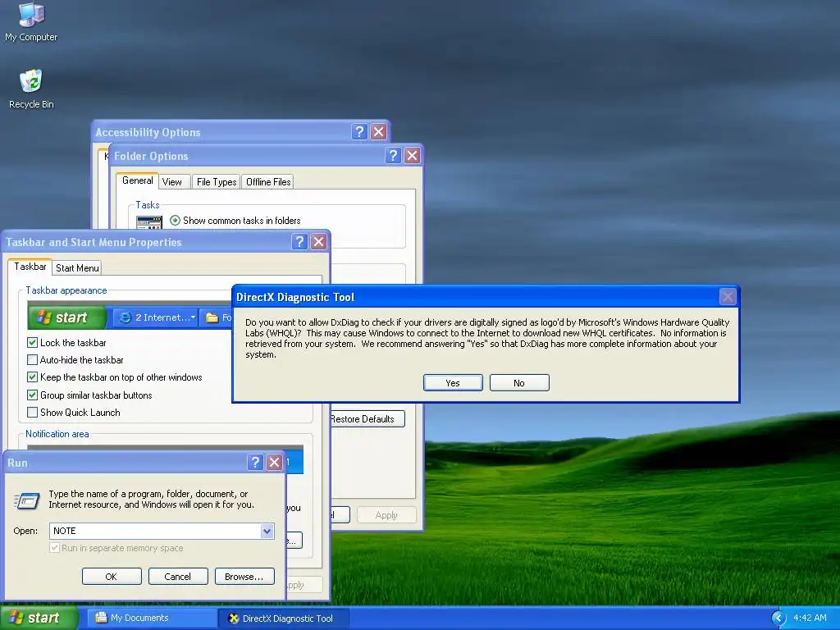Viewport: 840px width, 630px height.
Task: Open the Run dialog Open dropdown arrow
Action: pyautogui.click(x=267, y=531)
